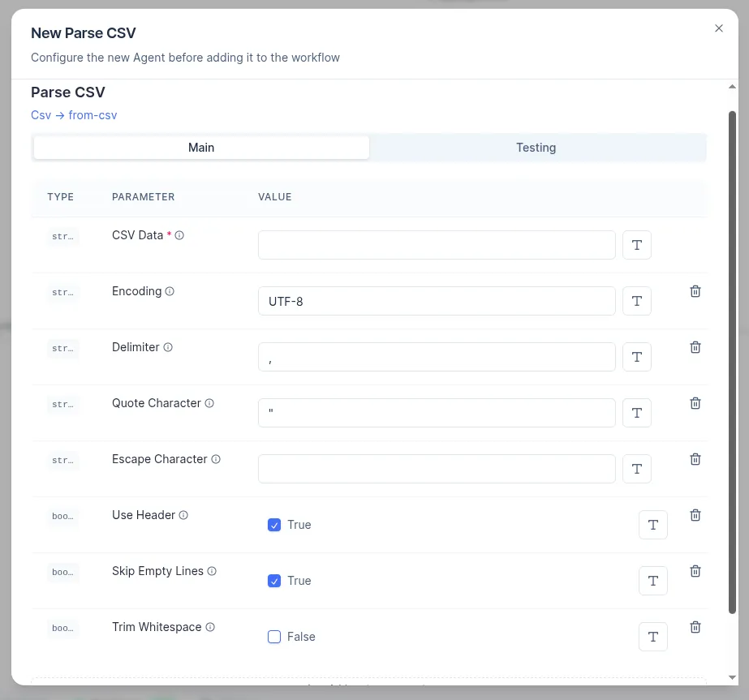Enable the Trim Whitespace checkbox
The image size is (749, 700).
click(274, 637)
